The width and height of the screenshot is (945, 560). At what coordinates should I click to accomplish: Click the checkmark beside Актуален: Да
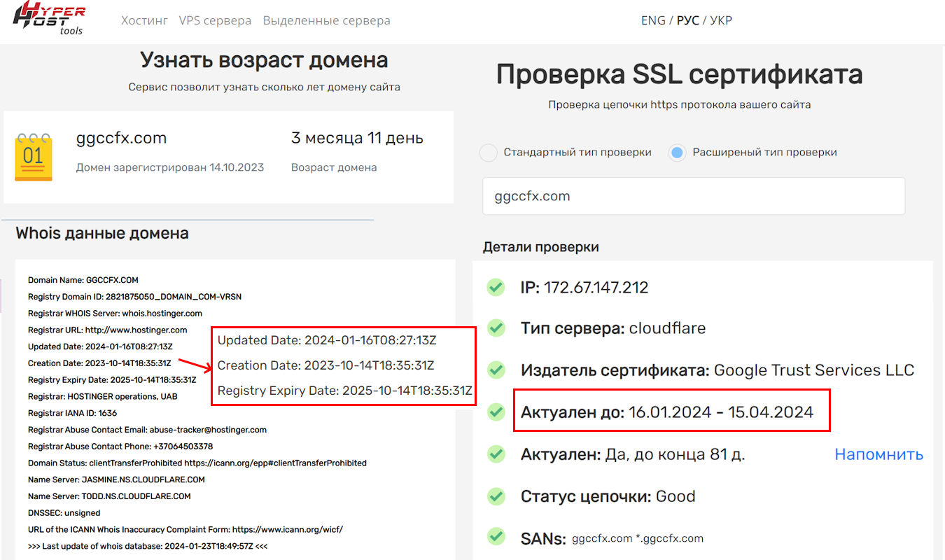pos(496,454)
